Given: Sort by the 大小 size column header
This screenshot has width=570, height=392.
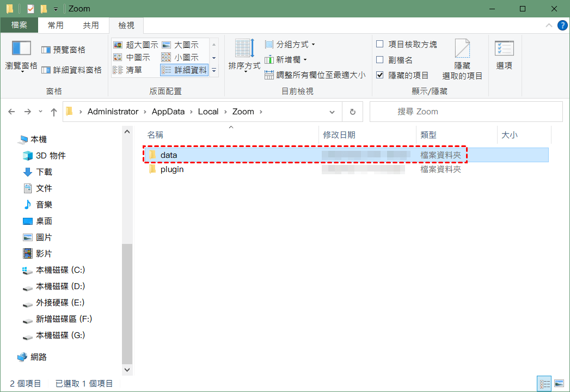Looking at the screenshot, I should point(524,135).
